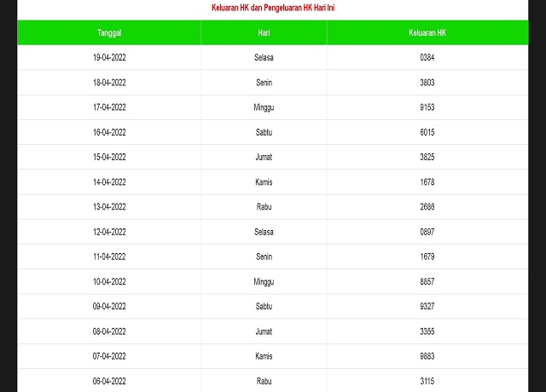Click the Tanggal column header
The image size is (546, 392).
(x=109, y=32)
